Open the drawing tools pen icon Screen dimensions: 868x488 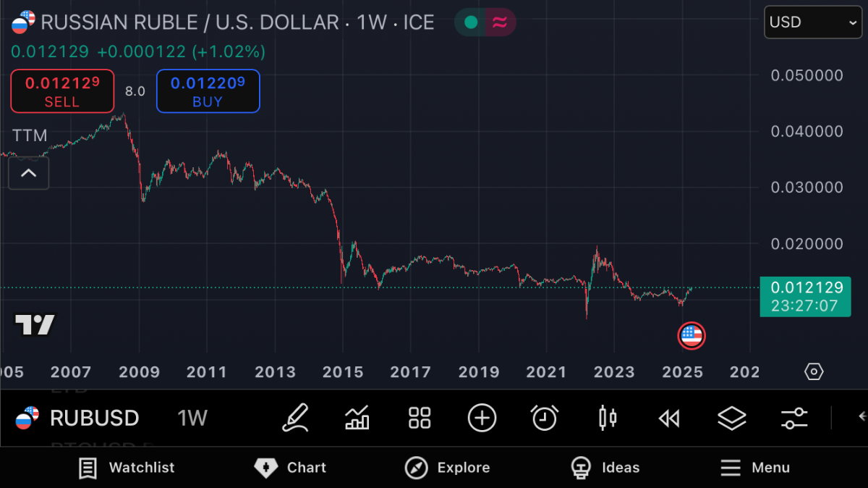[x=295, y=418]
